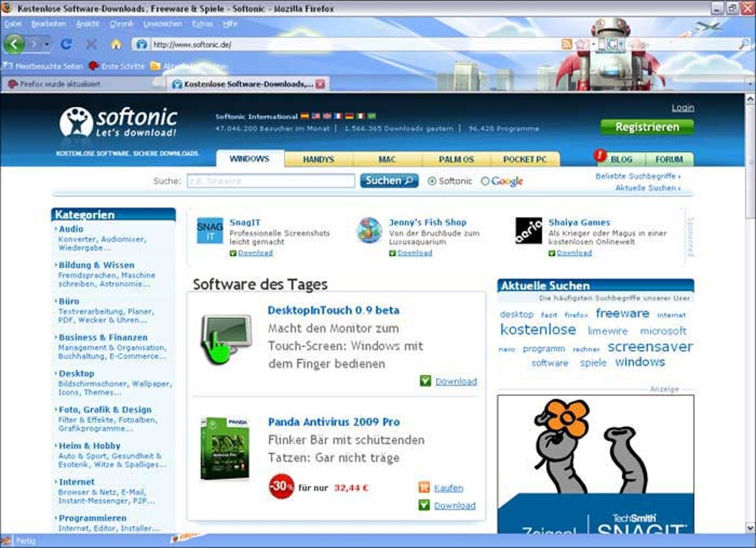Viewport: 756px width, 548px height.
Task: Open Shaiya Games aeria icon
Action: [x=529, y=231]
